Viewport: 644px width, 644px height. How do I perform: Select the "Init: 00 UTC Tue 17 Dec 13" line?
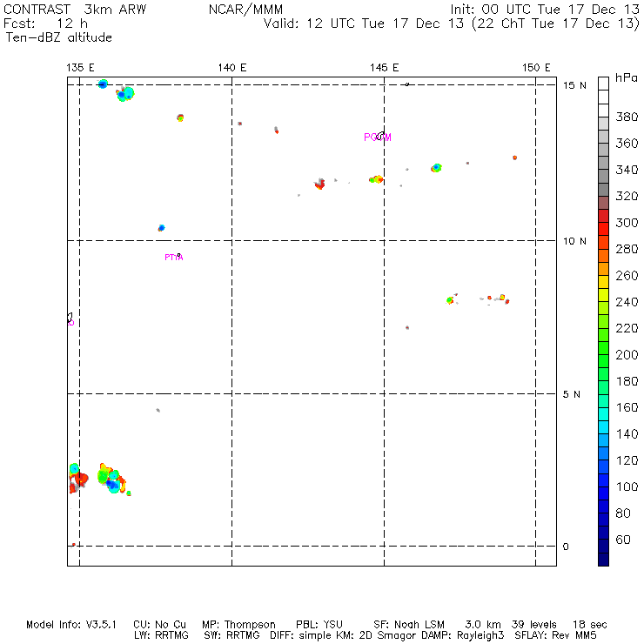(545, 9)
